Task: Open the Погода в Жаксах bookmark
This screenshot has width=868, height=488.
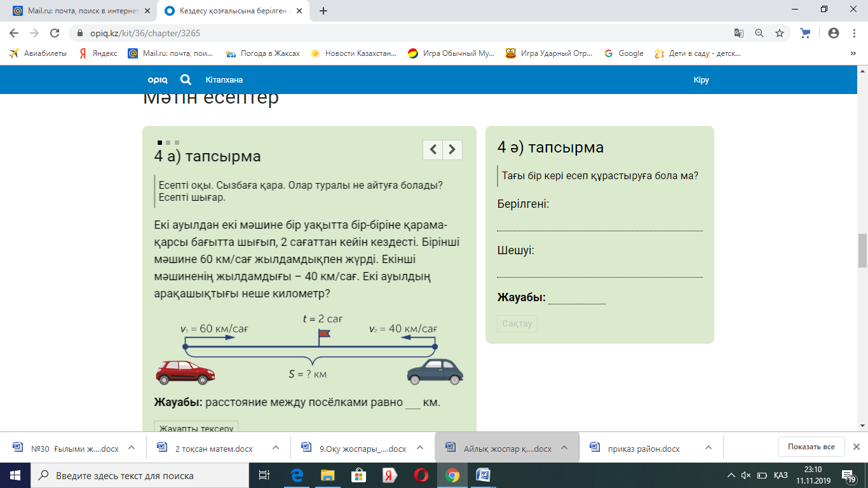Action: click(262, 53)
